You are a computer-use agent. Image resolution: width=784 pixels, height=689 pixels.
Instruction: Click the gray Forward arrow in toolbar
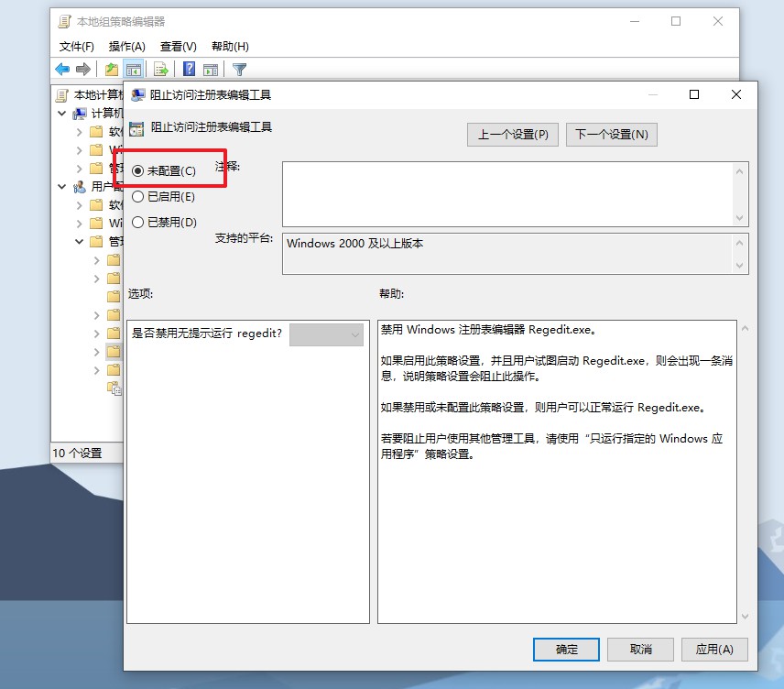(x=83, y=69)
